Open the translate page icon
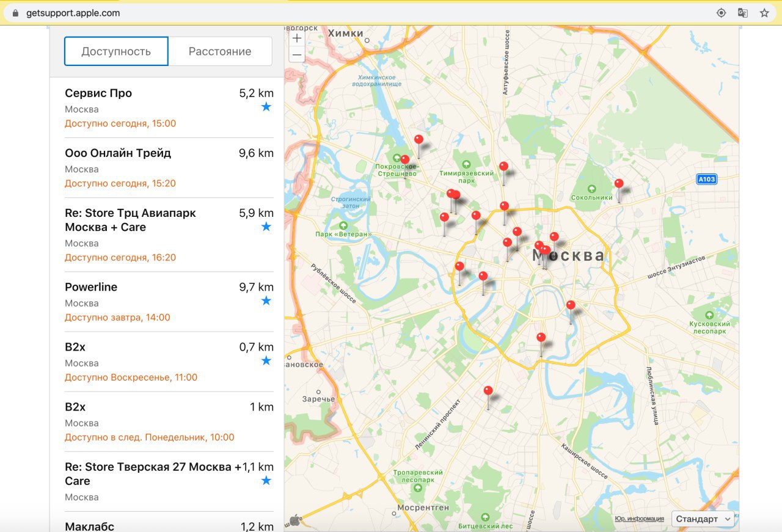The image size is (782, 532). point(743,13)
